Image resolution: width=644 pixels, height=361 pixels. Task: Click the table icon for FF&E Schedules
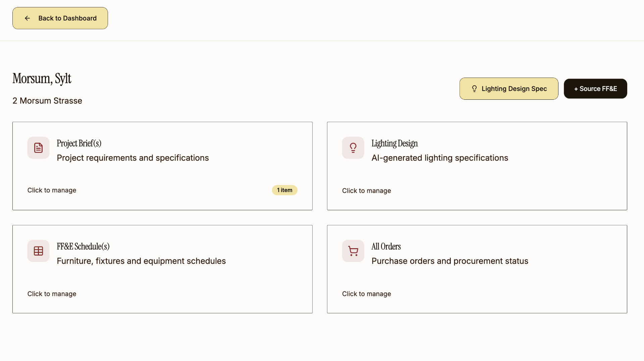(x=39, y=251)
